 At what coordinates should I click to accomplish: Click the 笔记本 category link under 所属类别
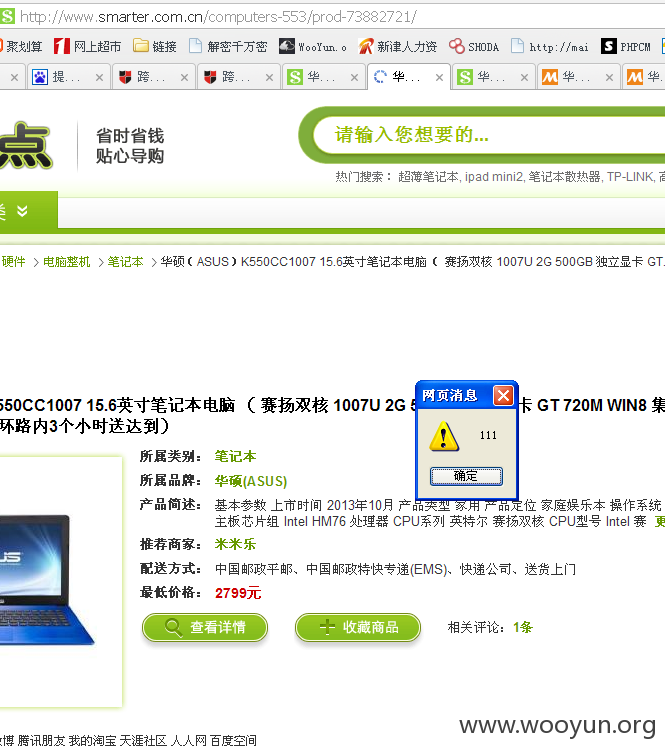click(235, 456)
